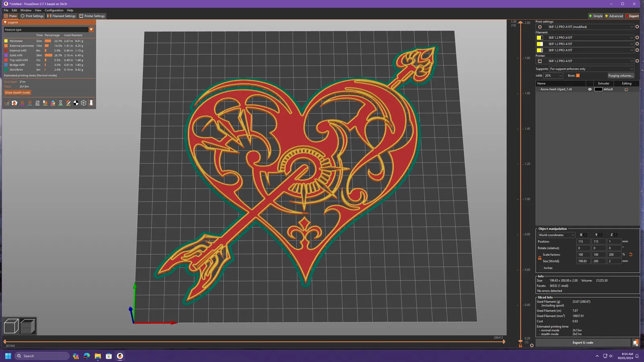Toggle Seams icon in legend toolbar
Screen dimensions: 644x362
point(37,103)
